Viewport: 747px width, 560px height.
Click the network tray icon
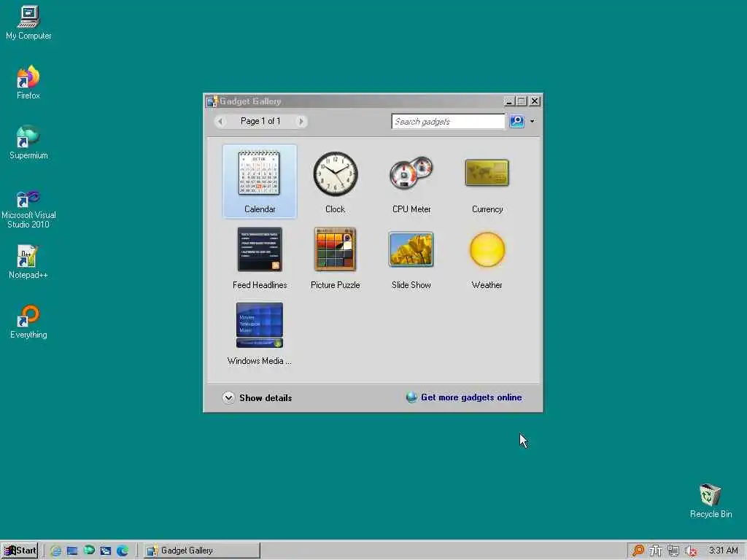click(x=673, y=551)
